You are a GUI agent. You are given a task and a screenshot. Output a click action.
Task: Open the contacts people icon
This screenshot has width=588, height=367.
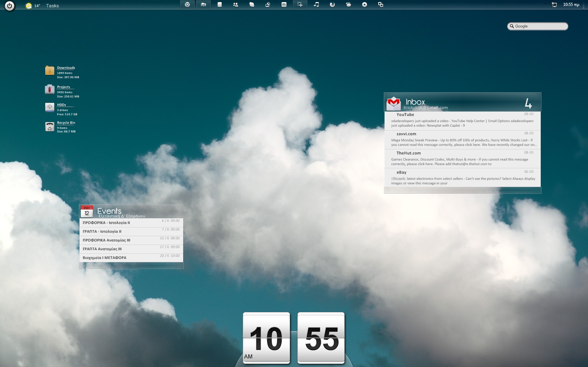pyautogui.click(x=236, y=5)
